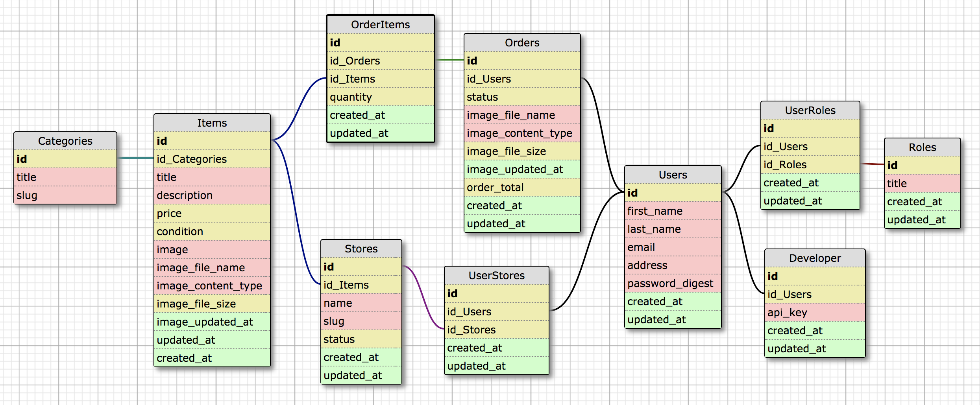The width and height of the screenshot is (980, 405).
Task: Select the description field in Items table
Action: pyautogui.click(x=212, y=195)
